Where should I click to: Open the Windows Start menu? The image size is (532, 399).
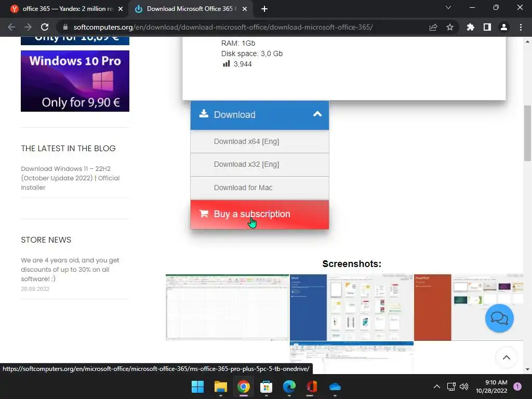(197, 387)
